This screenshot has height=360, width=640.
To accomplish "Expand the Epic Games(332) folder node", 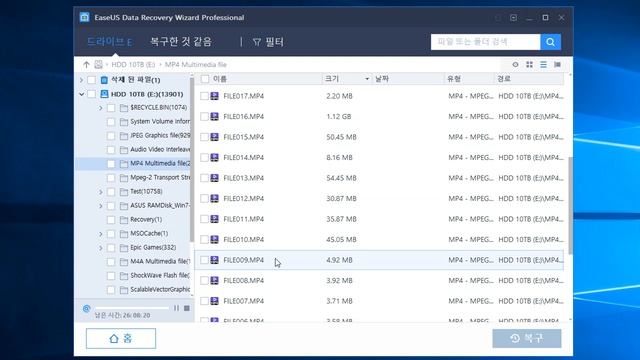I will pos(101,248).
